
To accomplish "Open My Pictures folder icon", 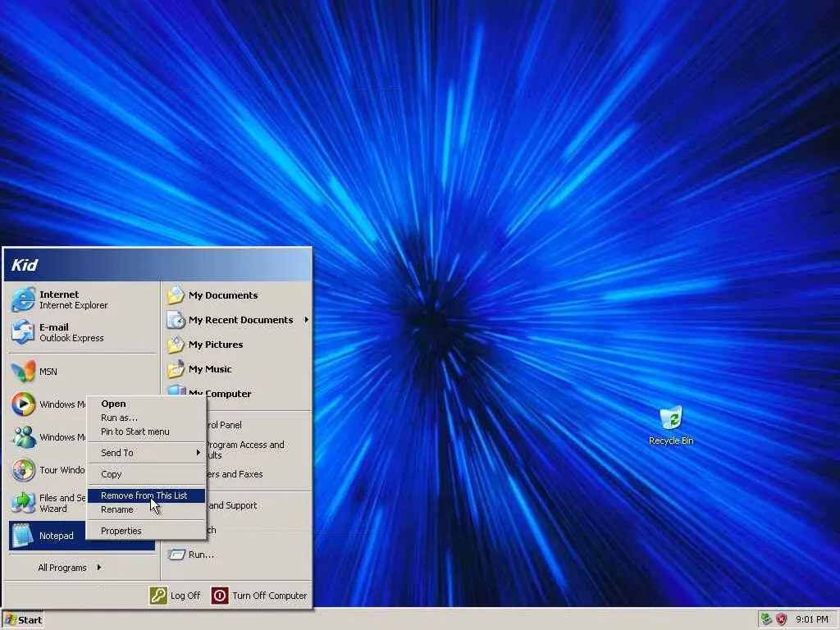I will [176, 345].
